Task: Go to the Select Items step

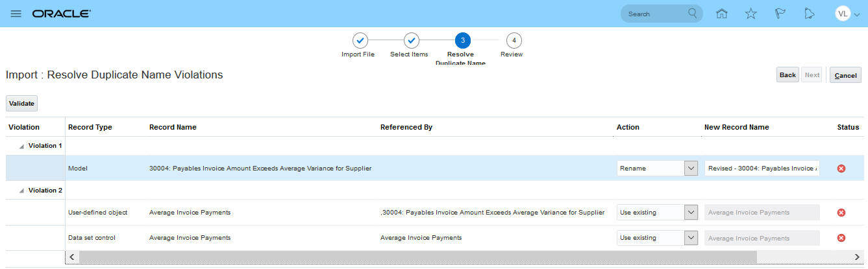Action: pyautogui.click(x=412, y=40)
